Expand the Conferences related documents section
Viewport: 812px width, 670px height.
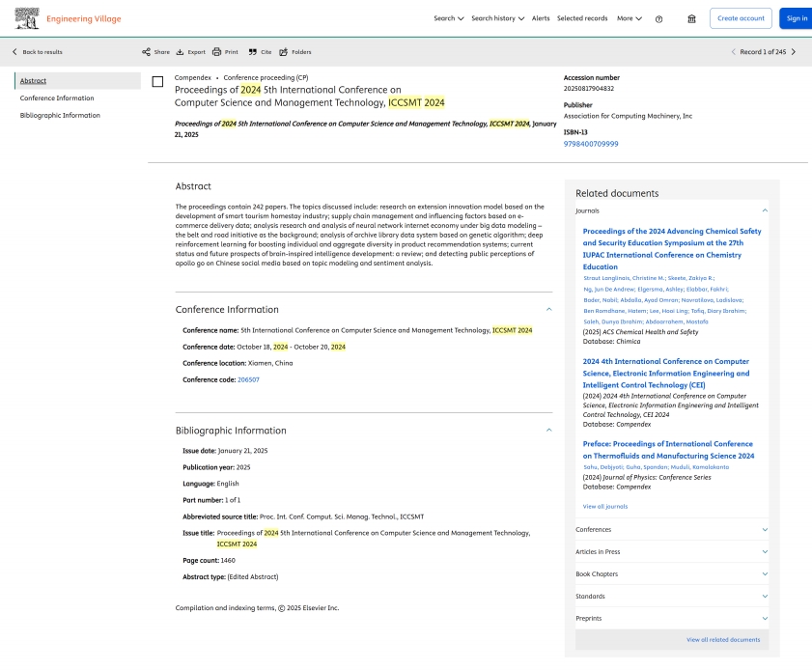coord(765,530)
